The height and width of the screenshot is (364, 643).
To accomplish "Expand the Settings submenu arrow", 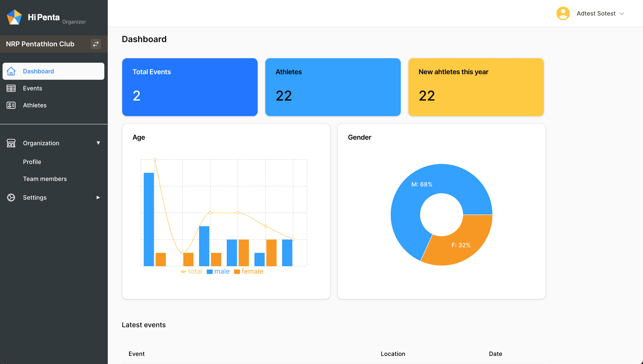I will tap(98, 198).
